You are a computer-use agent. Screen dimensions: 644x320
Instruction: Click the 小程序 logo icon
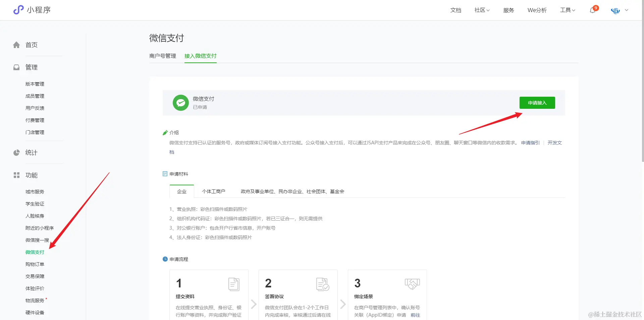coord(18,10)
